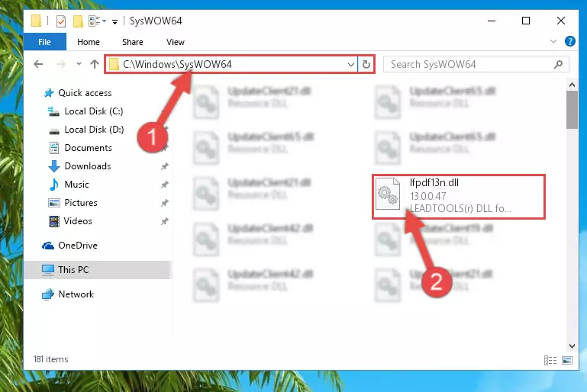Viewport: 587px width, 392px height.
Task: Click the pin icon next to Music
Action: click(164, 185)
